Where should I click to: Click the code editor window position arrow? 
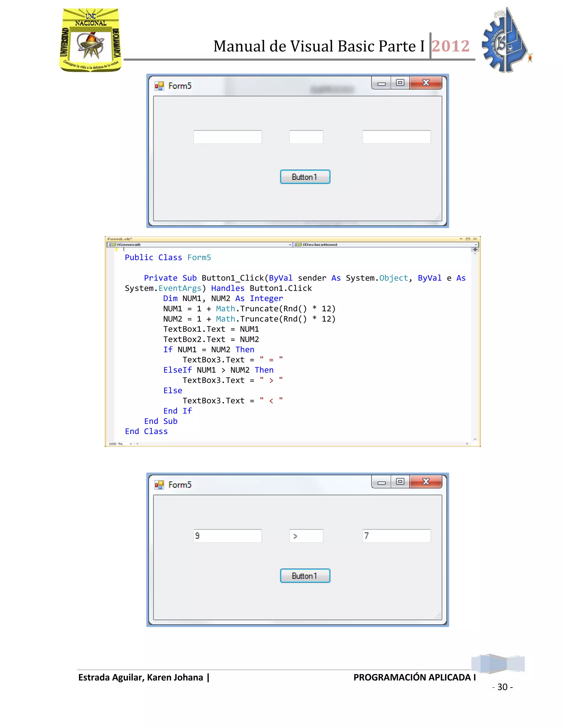(461, 239)
